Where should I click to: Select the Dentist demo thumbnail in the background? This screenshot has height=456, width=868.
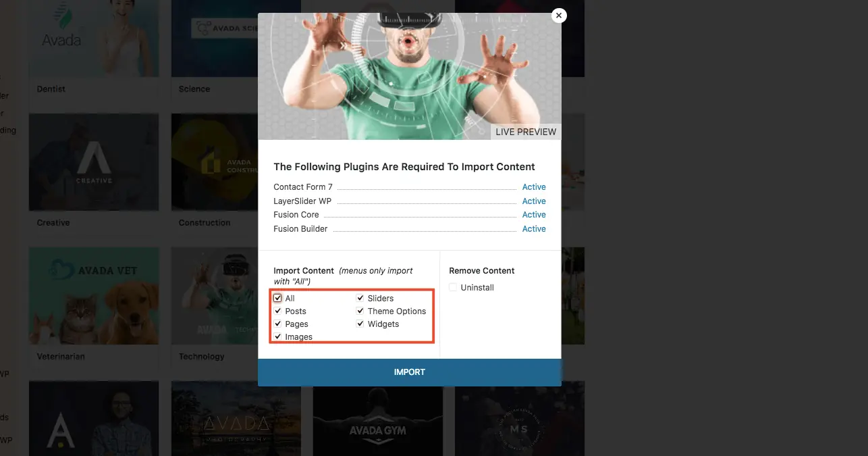94,39
